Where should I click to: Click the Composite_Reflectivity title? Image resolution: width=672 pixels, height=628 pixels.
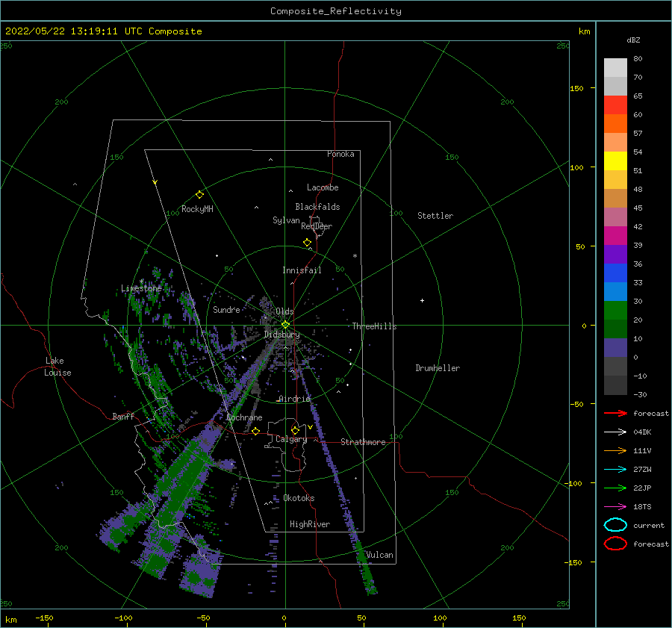click(336, 11)
